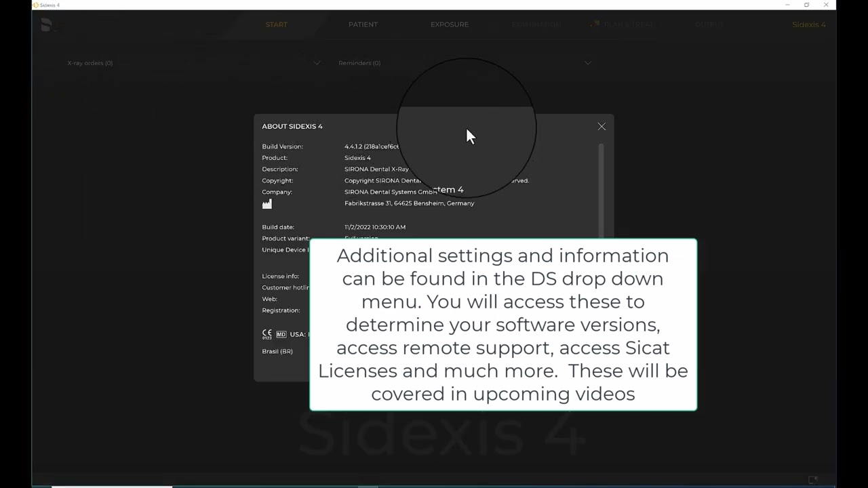Click the orange Sidexis 4 label in header

(809, 24)
